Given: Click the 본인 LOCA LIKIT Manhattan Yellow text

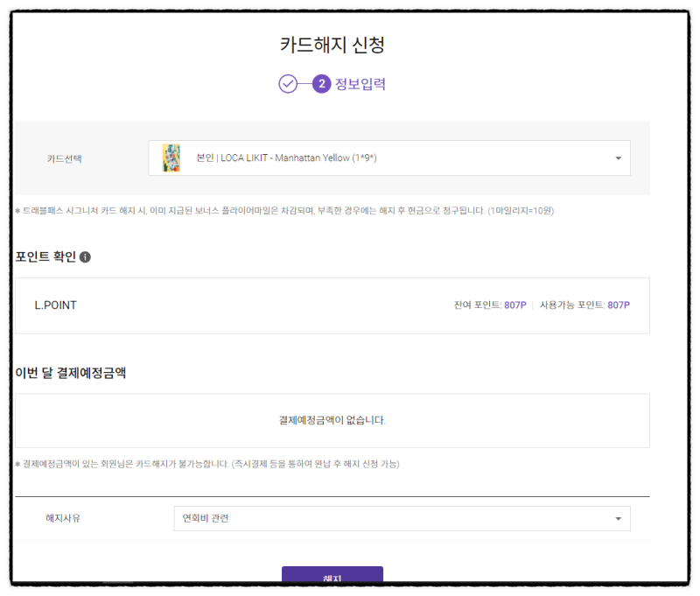Looking at the screenshot, I should click(x=287, y=158).
